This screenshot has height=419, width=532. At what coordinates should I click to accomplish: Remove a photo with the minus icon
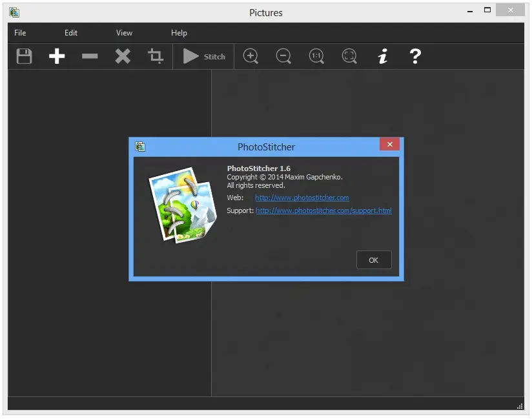coord(90,56)
